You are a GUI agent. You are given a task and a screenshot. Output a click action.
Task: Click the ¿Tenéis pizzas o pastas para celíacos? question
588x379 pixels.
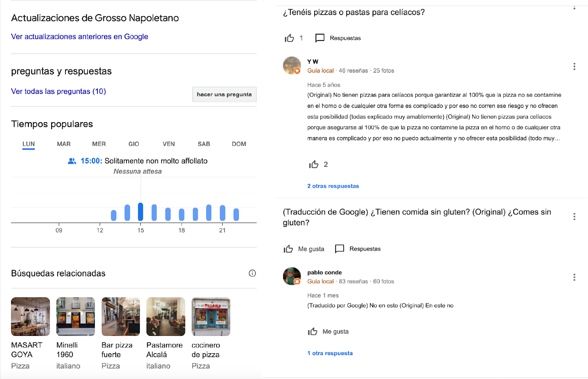coord(354,12)
